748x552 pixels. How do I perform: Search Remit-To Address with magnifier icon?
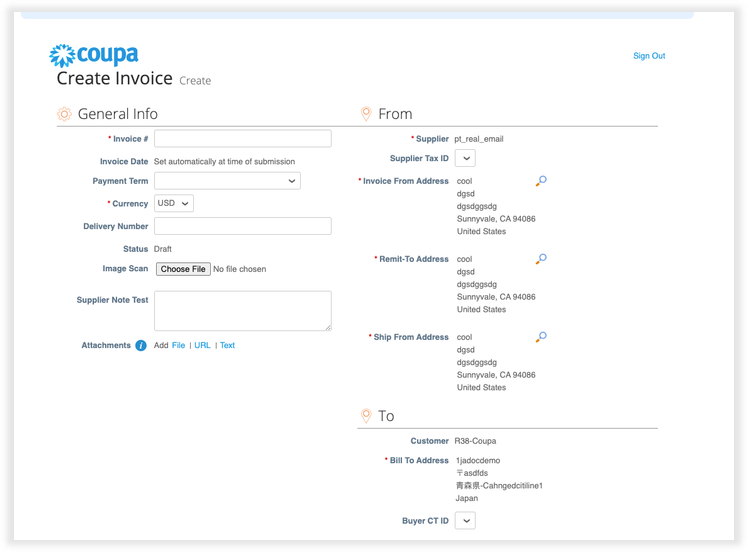[x=541, y=259]
